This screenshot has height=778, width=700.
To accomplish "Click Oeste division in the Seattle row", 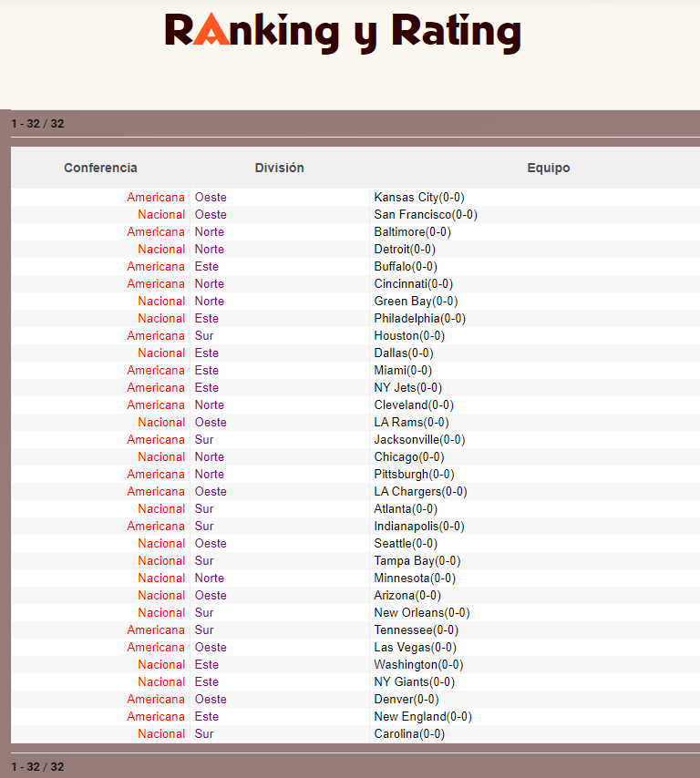I will 211,543.
